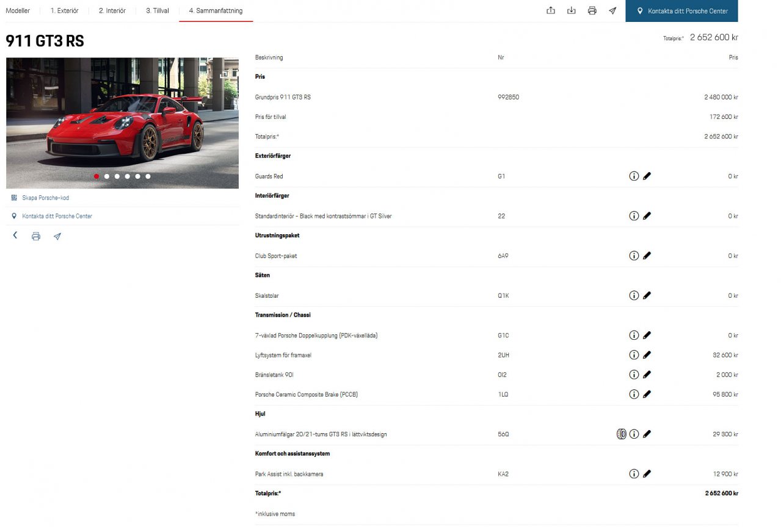
Task: Show info for Skalstolar seats
Action: coord(634,295)
